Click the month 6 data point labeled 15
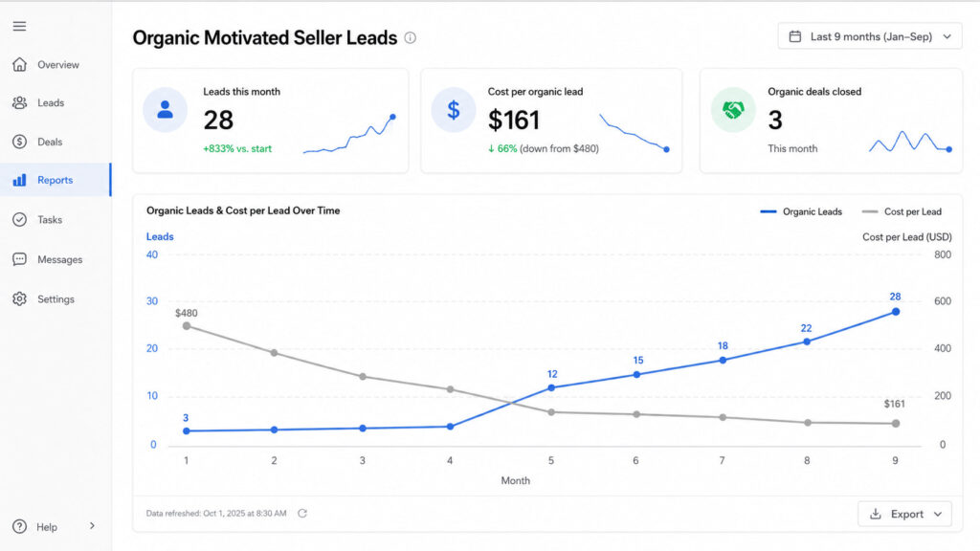 (636, 375)
